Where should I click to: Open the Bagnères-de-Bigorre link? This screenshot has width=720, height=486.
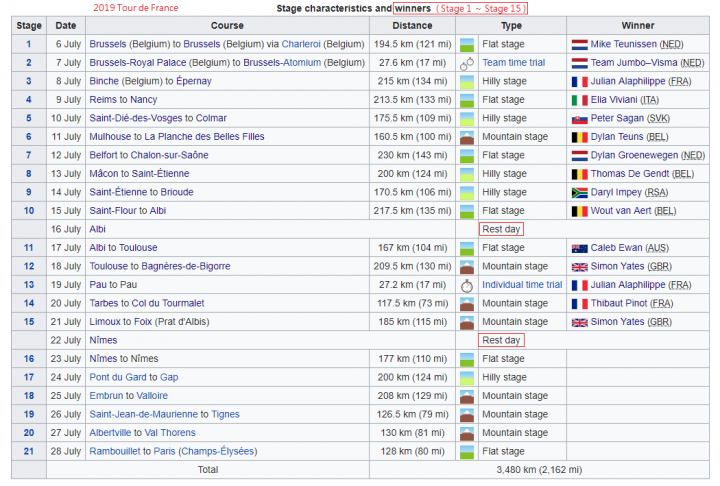[x=186, y=266]
